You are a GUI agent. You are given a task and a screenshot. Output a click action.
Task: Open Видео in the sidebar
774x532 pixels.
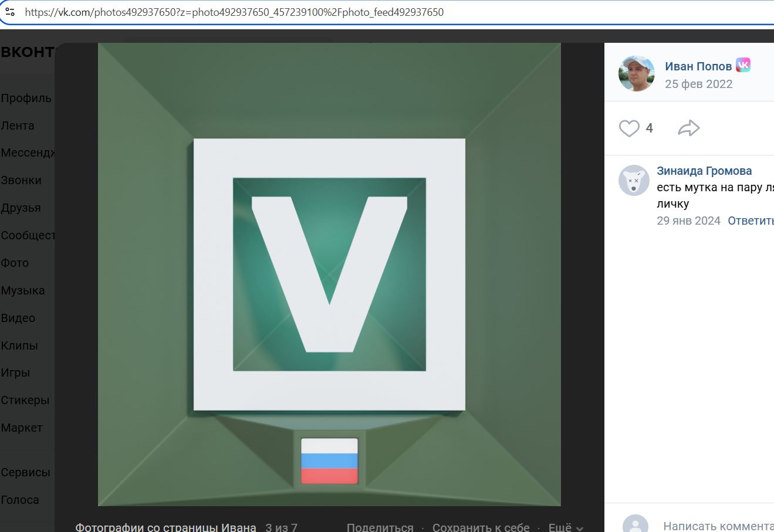18,318
